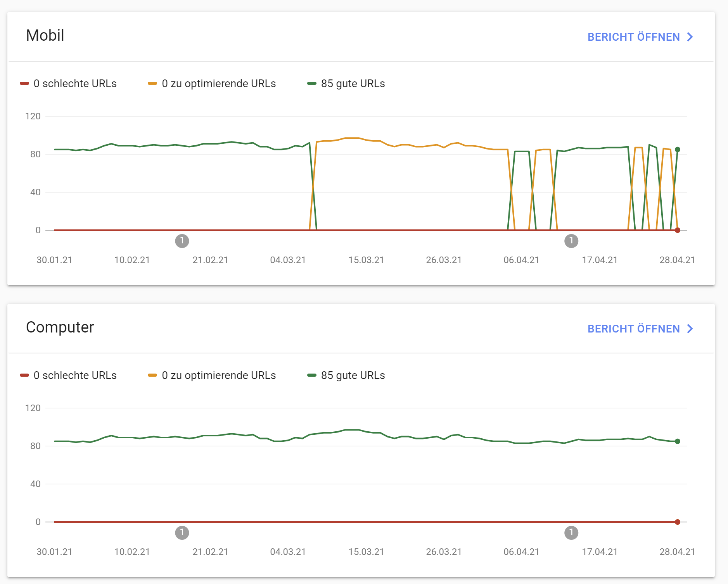Click the red "0 schlechte URLs" legend dash in Mobil chart

pyautogui.click(x=24, y=83)
